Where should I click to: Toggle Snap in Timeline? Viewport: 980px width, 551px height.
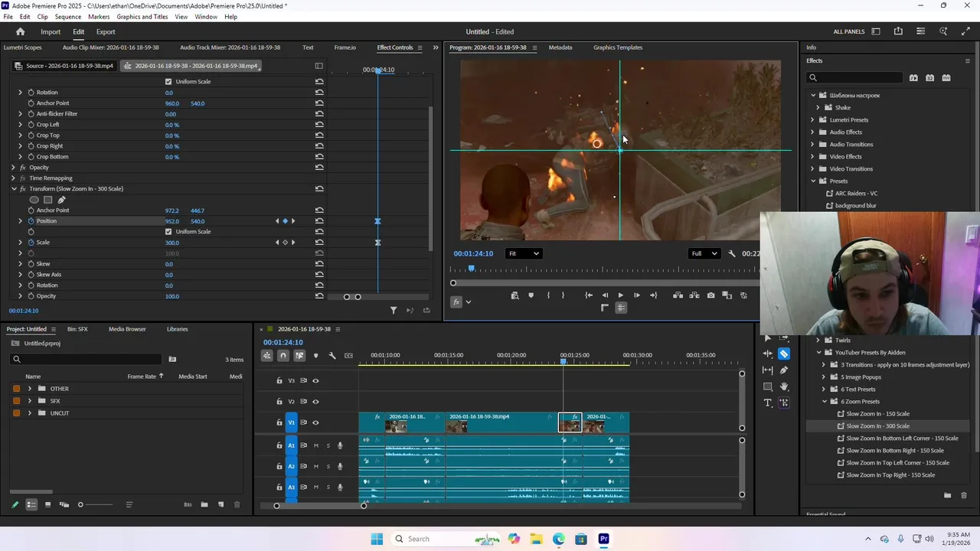[x=283, y=355]
